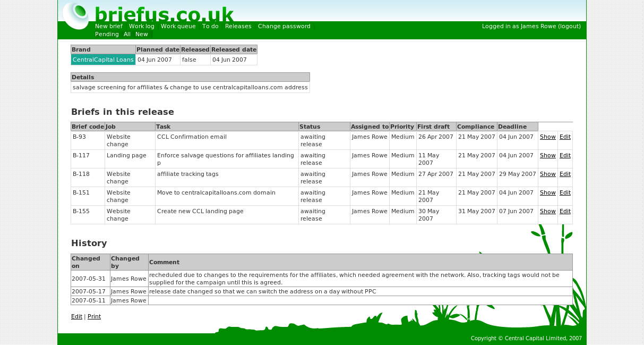Navigate to the Releases section
644x345 pixels.
click(x=238, y=27)
